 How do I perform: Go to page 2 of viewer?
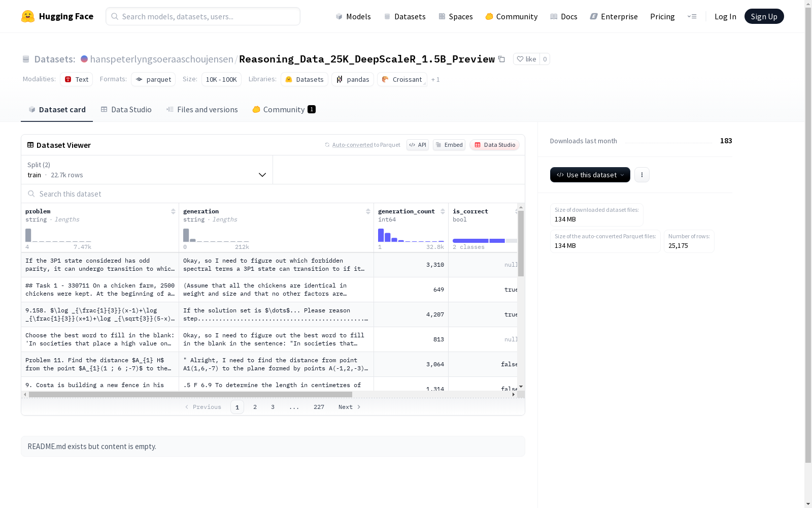(255, 407)
